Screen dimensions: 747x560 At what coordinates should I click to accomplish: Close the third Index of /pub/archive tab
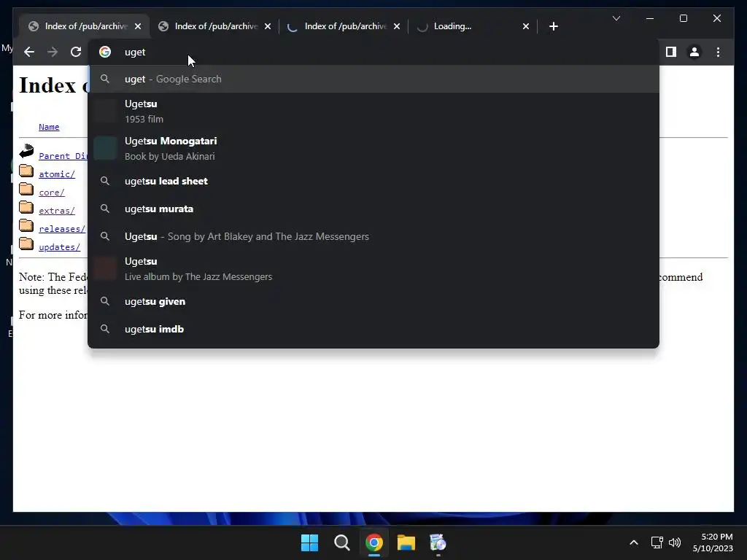(397, 26)
